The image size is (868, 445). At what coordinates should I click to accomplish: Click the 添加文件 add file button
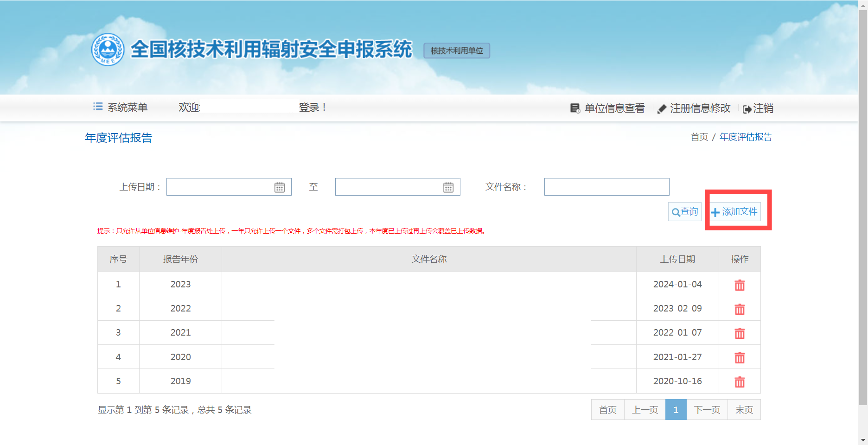(x=734, y=212)
